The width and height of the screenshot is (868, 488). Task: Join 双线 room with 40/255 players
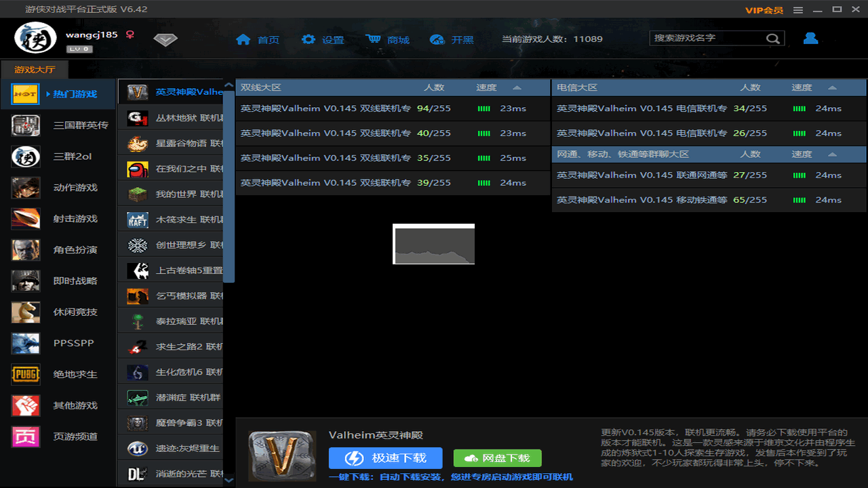pyautogui.click(x=393, y=134)
